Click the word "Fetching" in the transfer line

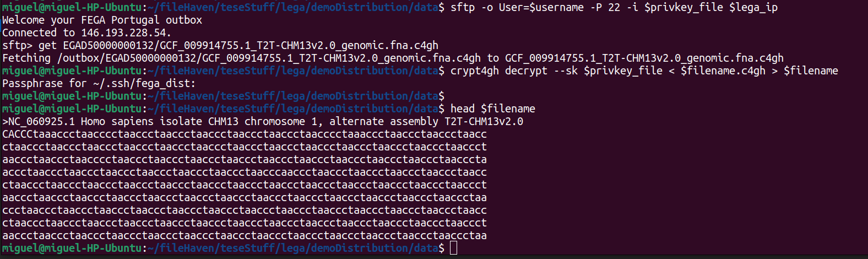tap(26, 58)
